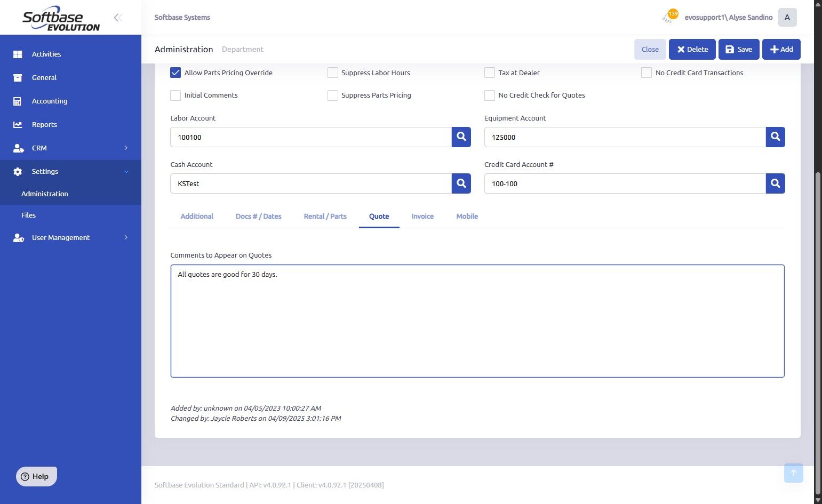This screenshot has height=504, width=822.
Task: Switch to the Invoice tab
Action: [422, 216]
